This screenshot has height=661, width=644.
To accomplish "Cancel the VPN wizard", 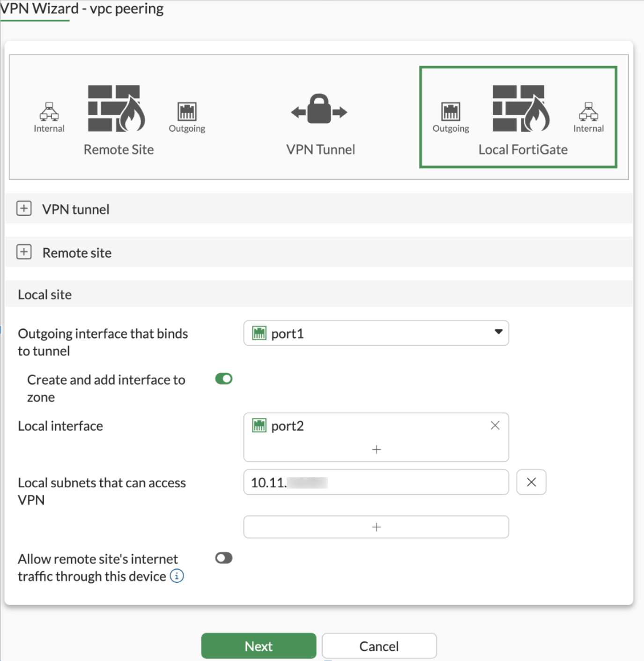I will tap(378, 646).
